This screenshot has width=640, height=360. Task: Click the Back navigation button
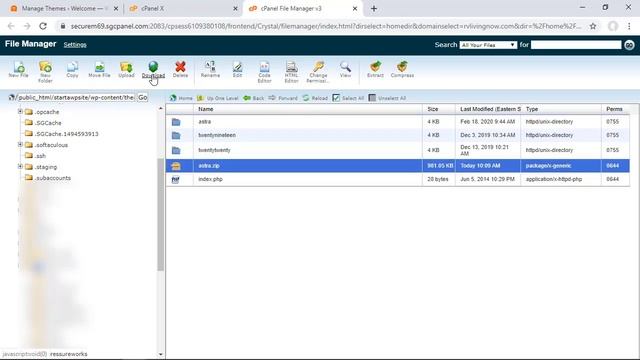(253, 98)
